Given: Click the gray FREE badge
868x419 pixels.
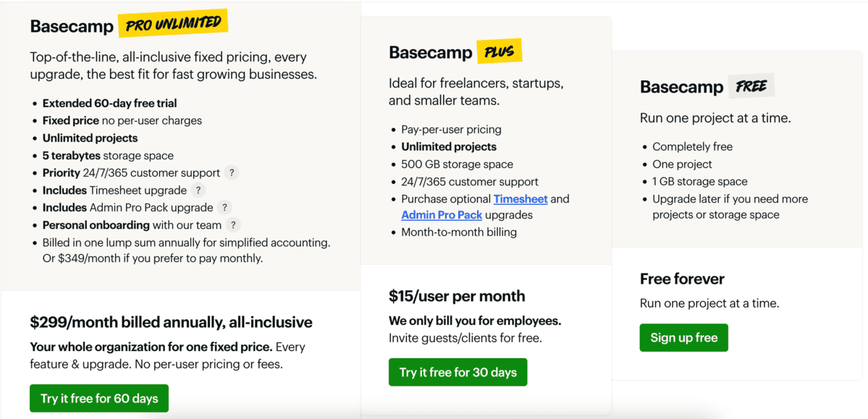Looking at the screenshot, I should coord(751,86).
